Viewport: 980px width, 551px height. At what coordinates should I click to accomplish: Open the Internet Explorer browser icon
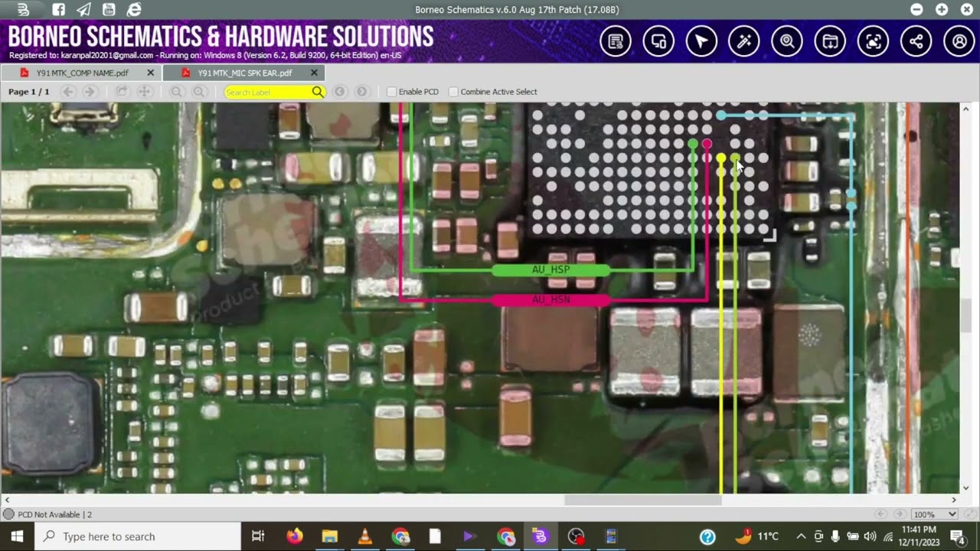tap(134, 10)
